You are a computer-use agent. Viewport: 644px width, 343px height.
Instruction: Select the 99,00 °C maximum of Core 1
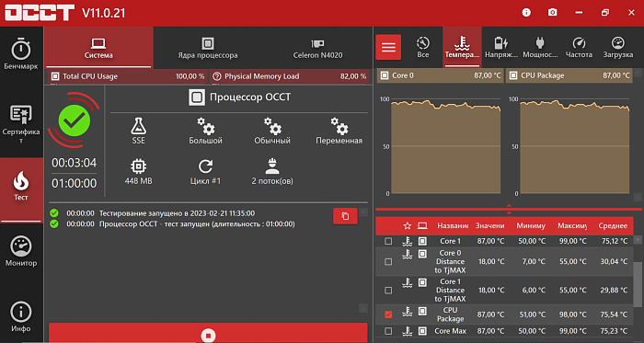(572, 241)
